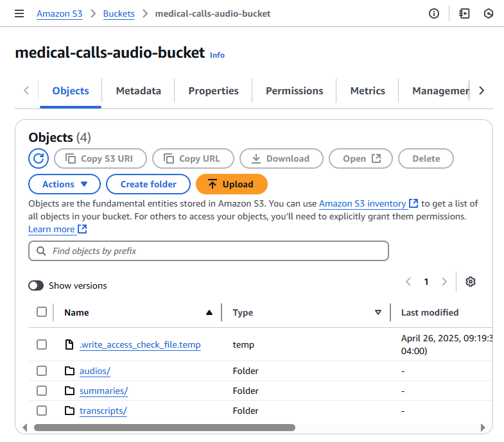Click the info circle icon in header
Image resolution: width=504 pixels, height=442 pixels.
click(434, 13)
